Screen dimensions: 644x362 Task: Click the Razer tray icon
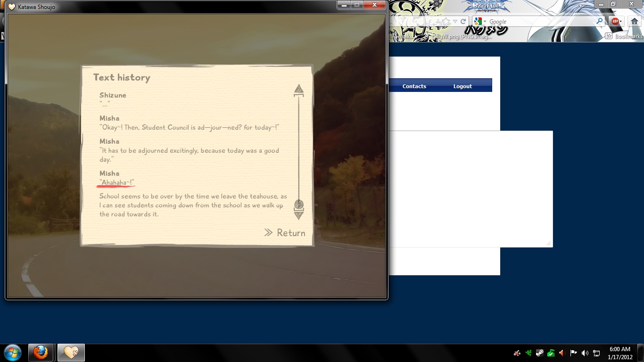click(528, 353)
